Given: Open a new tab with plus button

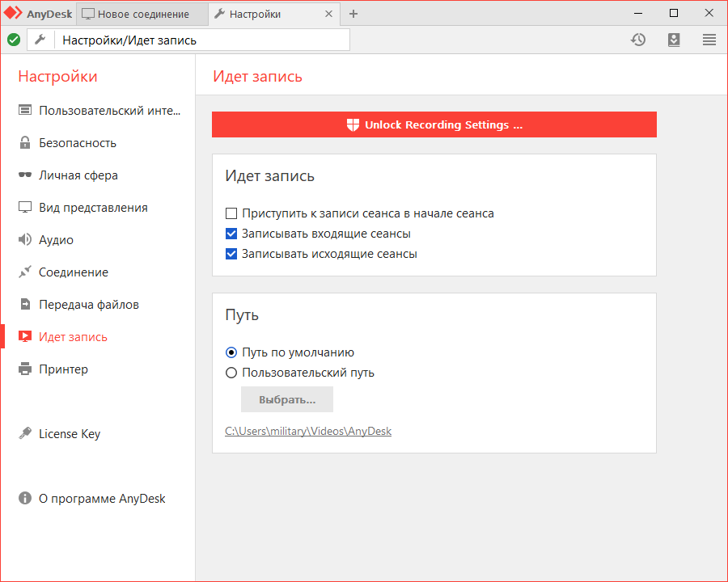Looking at the screenshot, I should [353, 14].
